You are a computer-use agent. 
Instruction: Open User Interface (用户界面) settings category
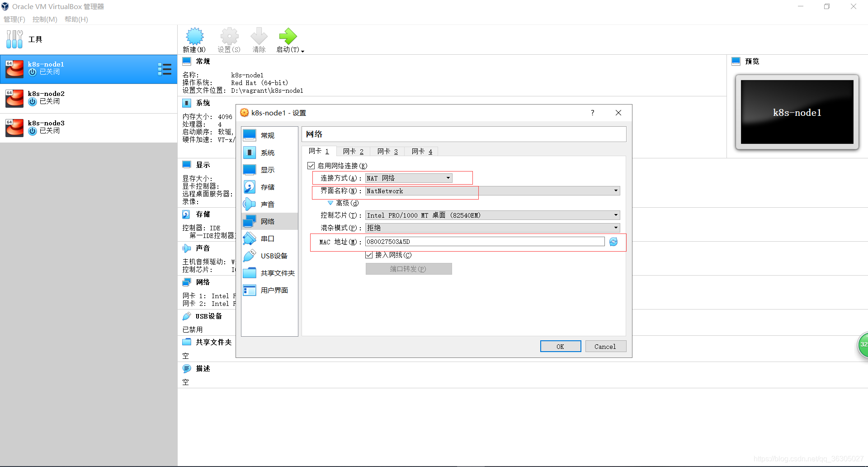click(x=269, y=290)
